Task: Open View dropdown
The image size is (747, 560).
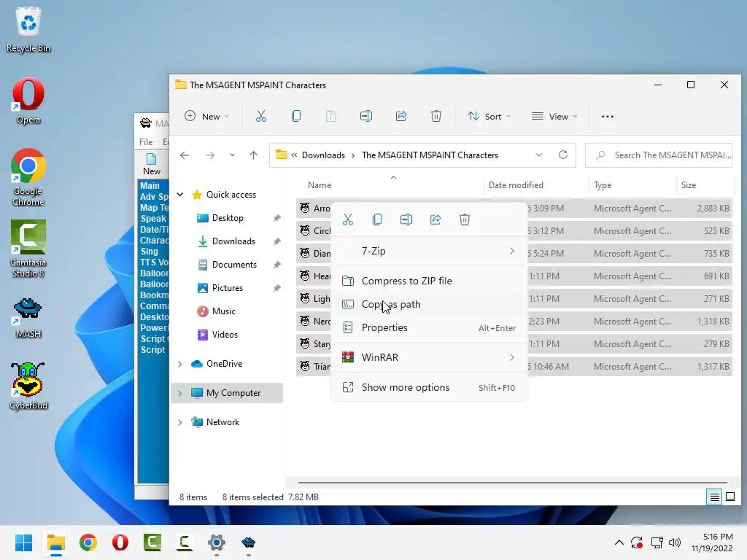Action: 554,116
